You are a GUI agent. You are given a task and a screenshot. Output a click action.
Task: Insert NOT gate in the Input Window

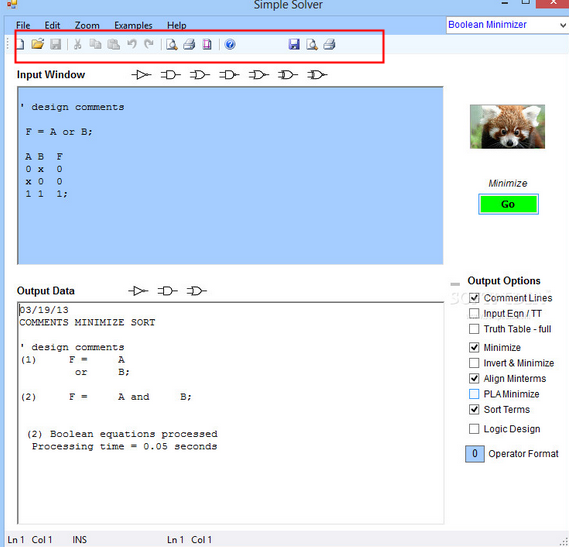click(x=141, y=75)
